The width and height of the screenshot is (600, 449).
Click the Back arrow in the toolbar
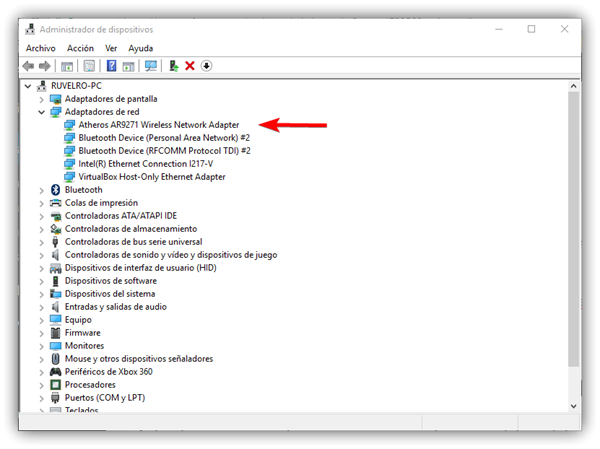pyautogui.click(x=28, y=66)
